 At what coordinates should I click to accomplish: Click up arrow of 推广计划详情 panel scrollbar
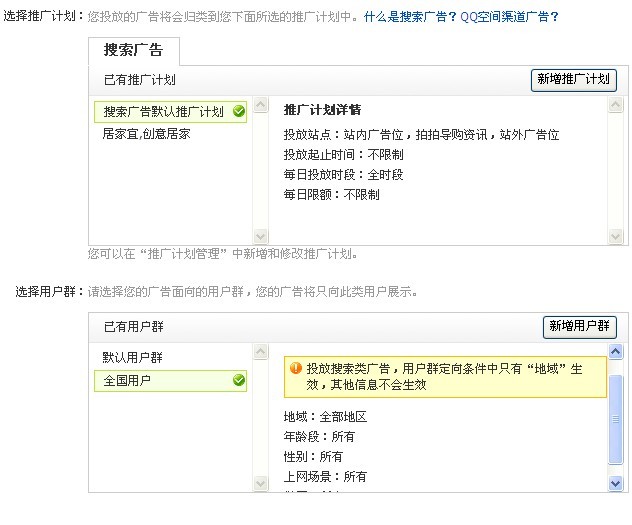point(615,105)
